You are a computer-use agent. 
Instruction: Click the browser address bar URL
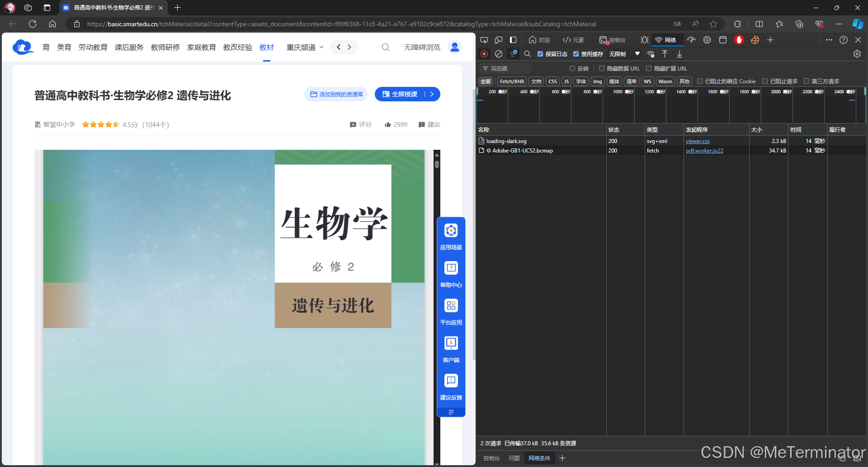(x=341, y=24)
